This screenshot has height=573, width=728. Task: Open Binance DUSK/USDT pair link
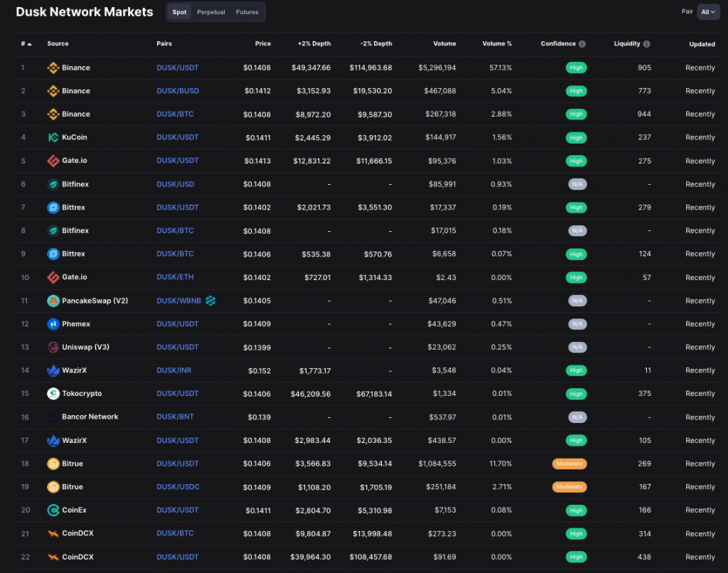tap(177, 68)
